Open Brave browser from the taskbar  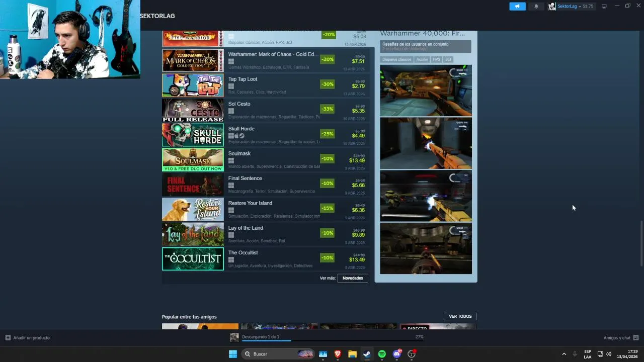[338, 354]
